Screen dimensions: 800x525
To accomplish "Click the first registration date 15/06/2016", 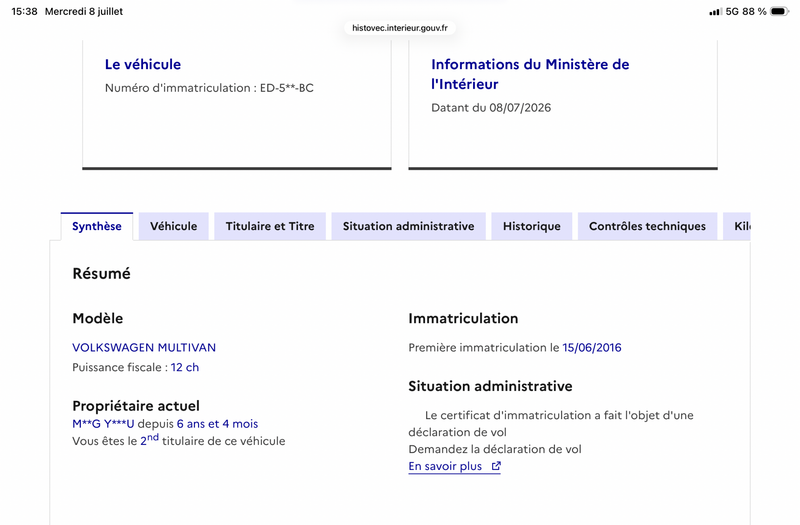I will point(592,347).
